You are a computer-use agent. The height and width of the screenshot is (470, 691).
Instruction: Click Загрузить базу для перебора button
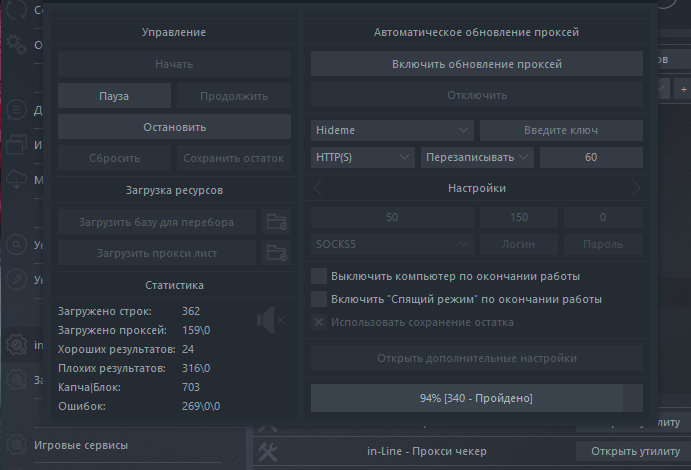tap(156, 222)
